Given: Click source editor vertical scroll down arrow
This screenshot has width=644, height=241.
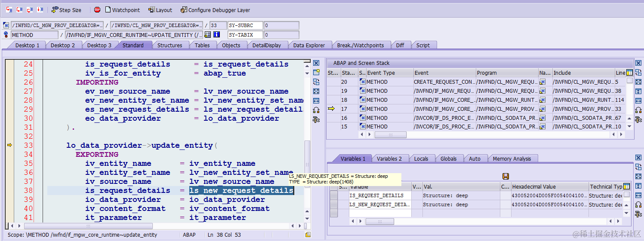Looking at the screenshot, I should pyautogui.click(x=307, y=218).
